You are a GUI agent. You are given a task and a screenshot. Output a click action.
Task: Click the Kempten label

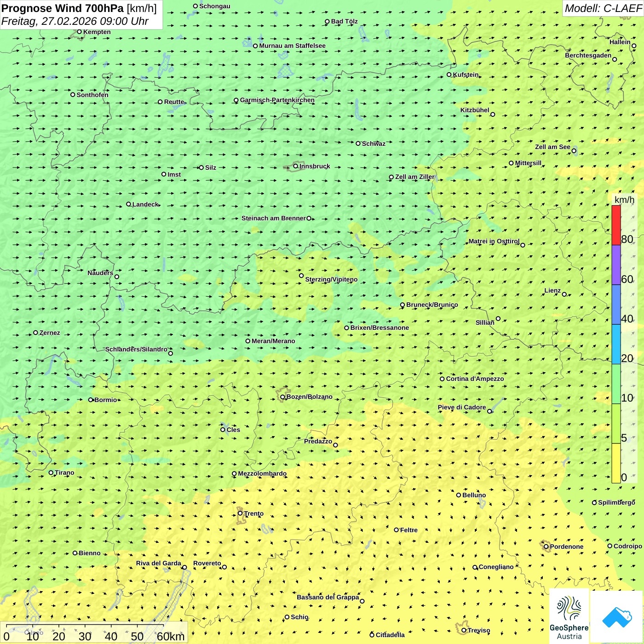click(x=97, y=32)
